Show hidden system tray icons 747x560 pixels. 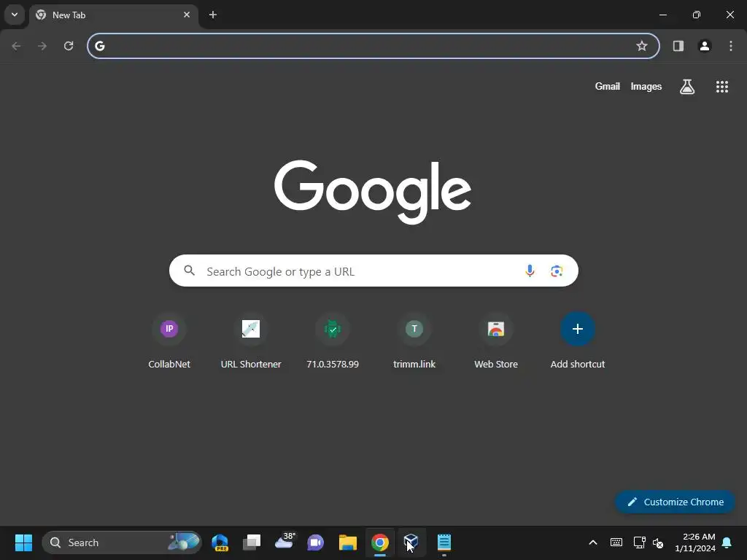point(593,542)
